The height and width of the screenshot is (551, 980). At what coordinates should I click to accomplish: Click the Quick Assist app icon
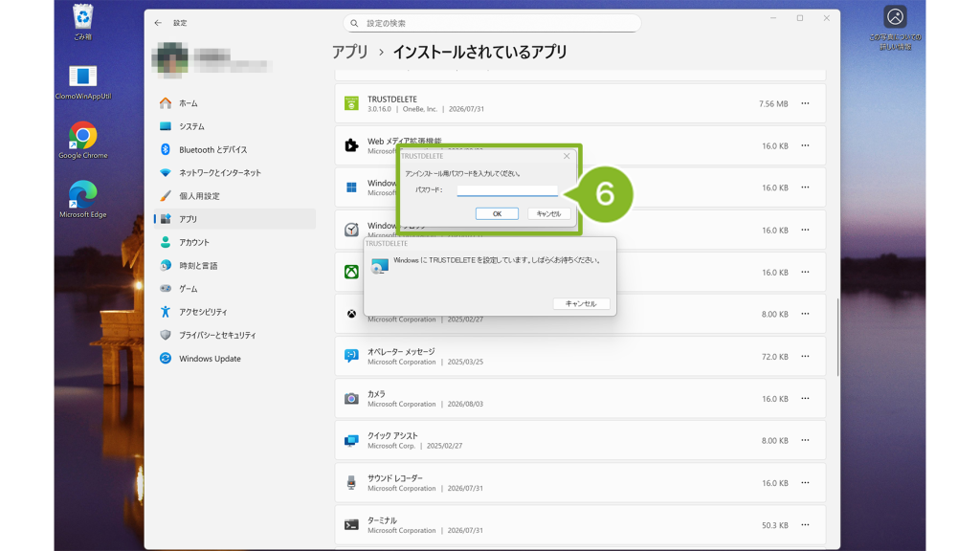click(352, 440)
